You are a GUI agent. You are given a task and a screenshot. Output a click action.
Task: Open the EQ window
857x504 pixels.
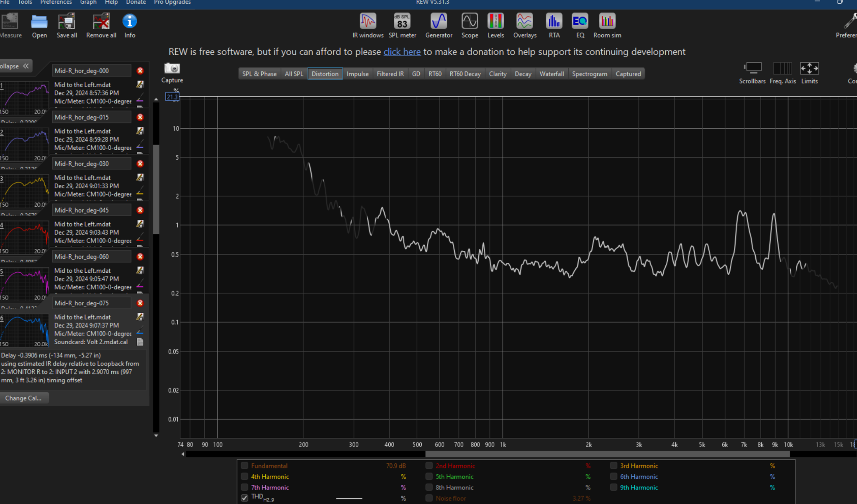(x=580, y=26)
